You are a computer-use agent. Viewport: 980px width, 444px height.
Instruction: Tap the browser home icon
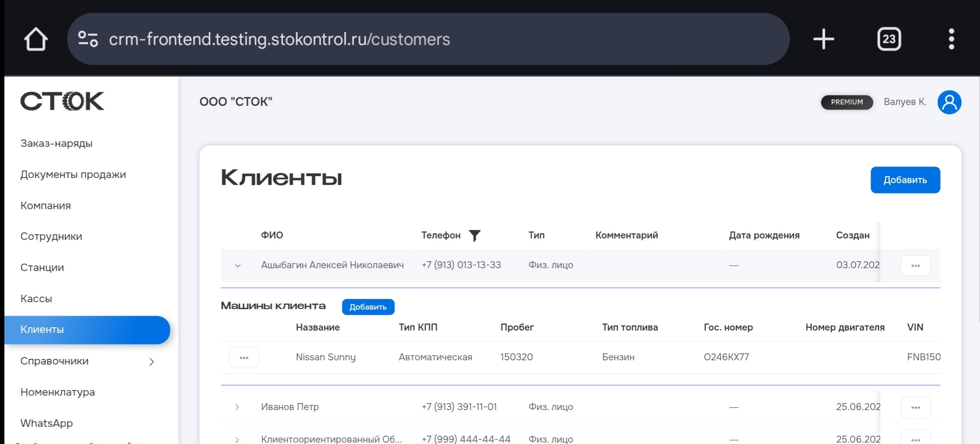click(36, 39)
